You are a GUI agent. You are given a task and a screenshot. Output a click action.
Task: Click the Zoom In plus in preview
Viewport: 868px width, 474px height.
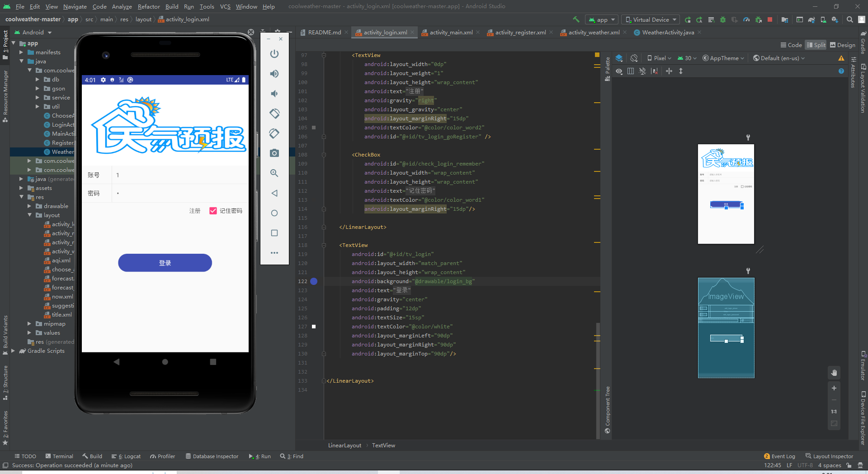coord(834,388)
